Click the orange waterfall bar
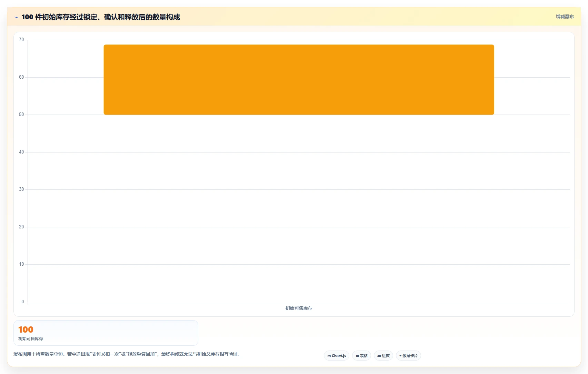The width and height of the screenshot is (588, 374). click(299, 80)
